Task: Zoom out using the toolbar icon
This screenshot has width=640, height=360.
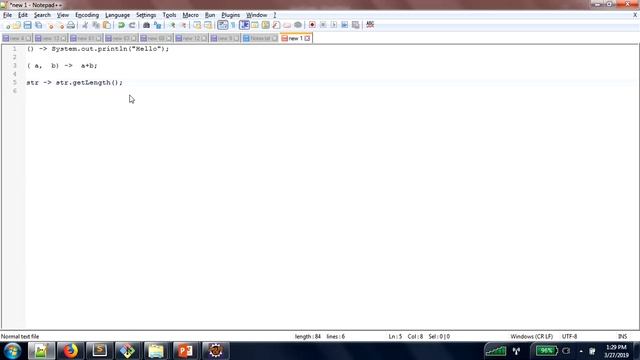Action: pos(183,25)
